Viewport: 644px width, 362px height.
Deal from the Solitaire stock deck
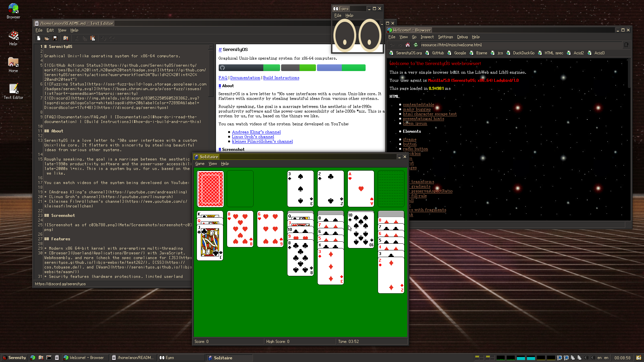click(210, 189)
